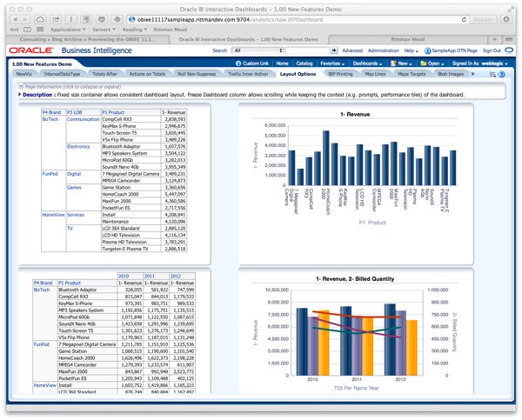522x420 pixels.
Task: Click the BizTech brand cell in top table
Action: click(50, 119)
